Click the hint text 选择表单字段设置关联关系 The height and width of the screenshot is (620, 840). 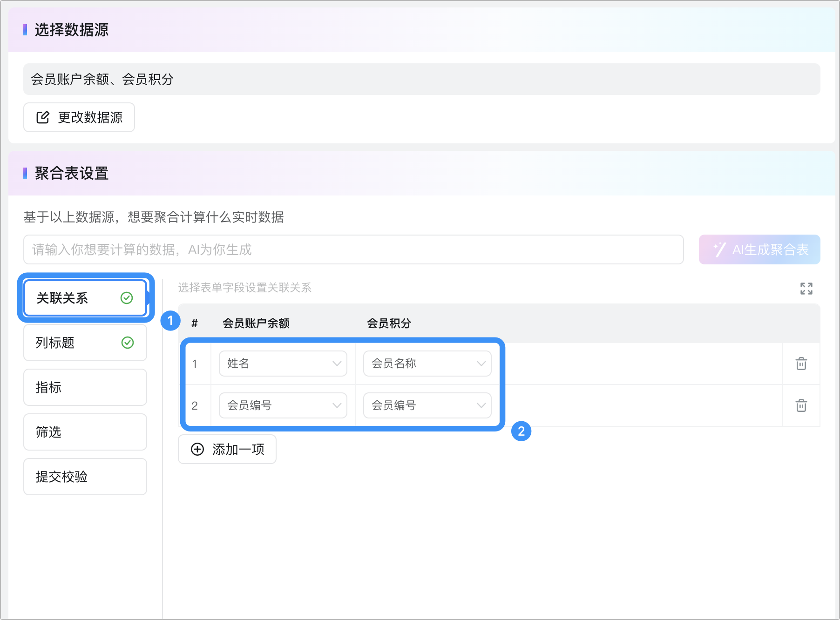244,288
